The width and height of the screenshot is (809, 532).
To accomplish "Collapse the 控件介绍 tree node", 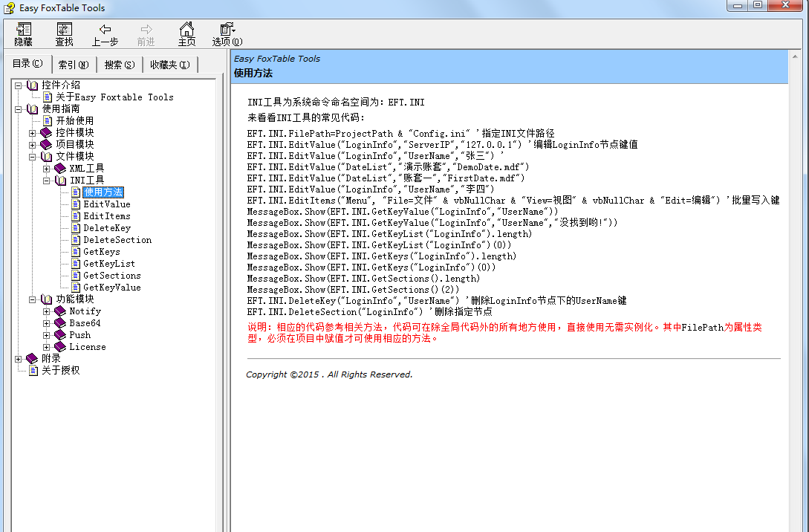I will coord(18,85).
